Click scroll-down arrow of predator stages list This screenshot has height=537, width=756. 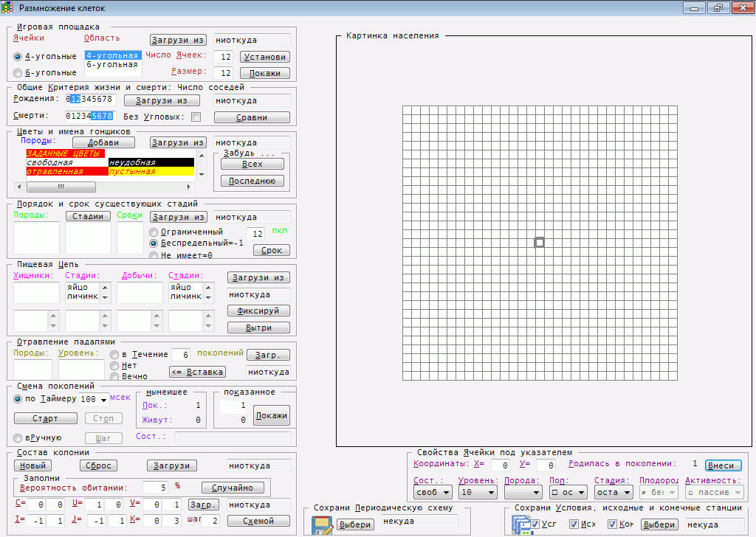click(105, 298)
